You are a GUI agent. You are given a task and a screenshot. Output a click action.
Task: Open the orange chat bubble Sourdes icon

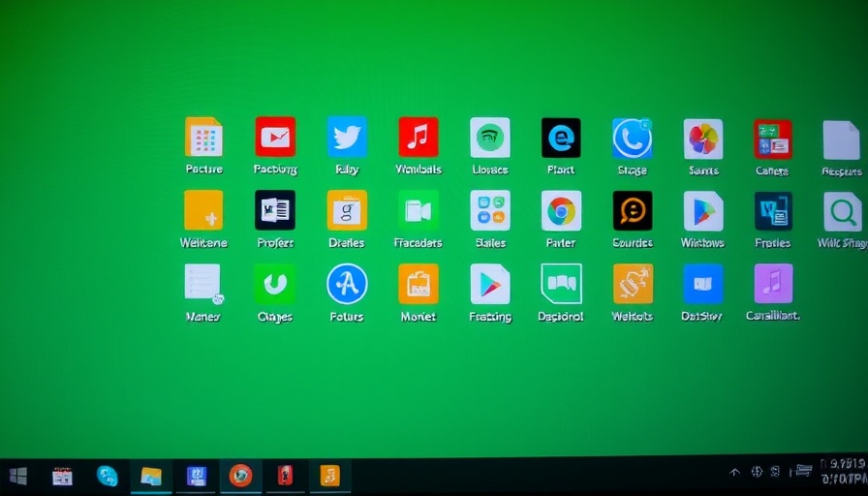point(633,211)
